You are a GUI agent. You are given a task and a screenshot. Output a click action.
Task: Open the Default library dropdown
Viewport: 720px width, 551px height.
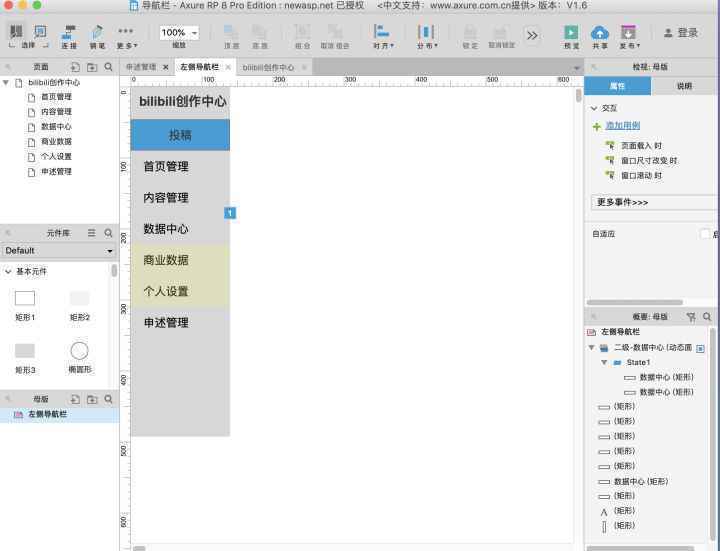[x=59, y=251]
